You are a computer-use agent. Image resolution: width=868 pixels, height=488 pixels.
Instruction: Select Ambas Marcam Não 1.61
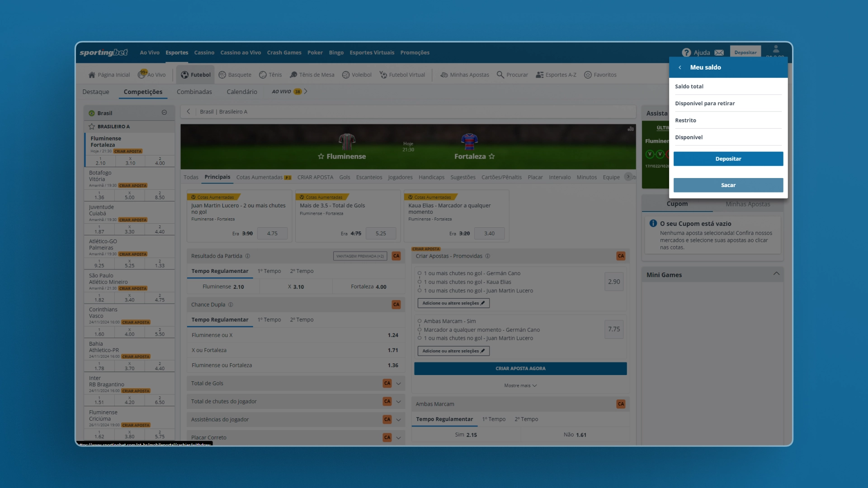coord(575,435)
